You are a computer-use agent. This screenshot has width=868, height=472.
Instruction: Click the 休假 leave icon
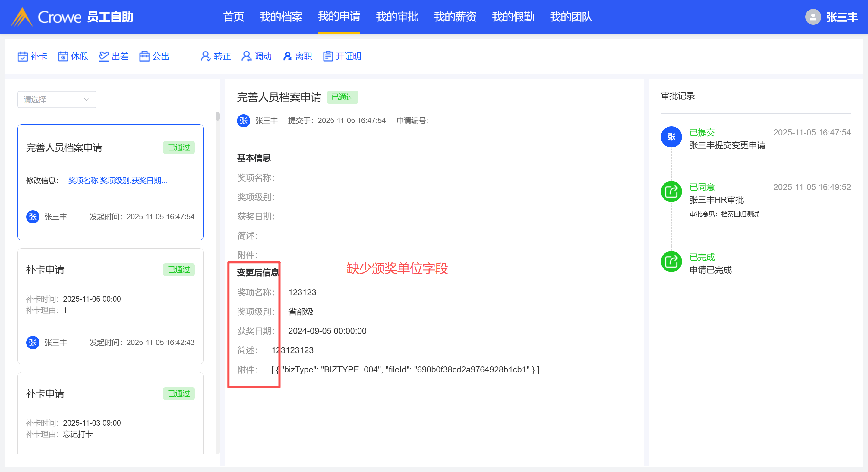click(x=63, y=56)
